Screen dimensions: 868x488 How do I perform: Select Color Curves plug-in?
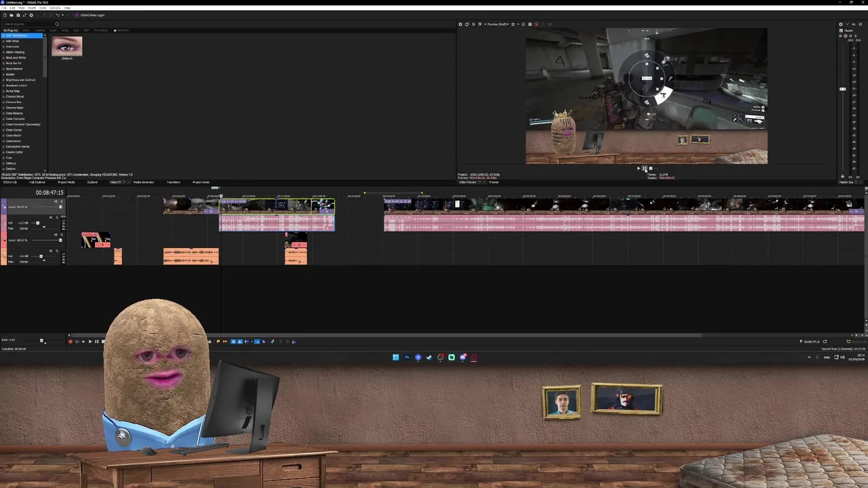pyautogui.click(x=14, y=129)
